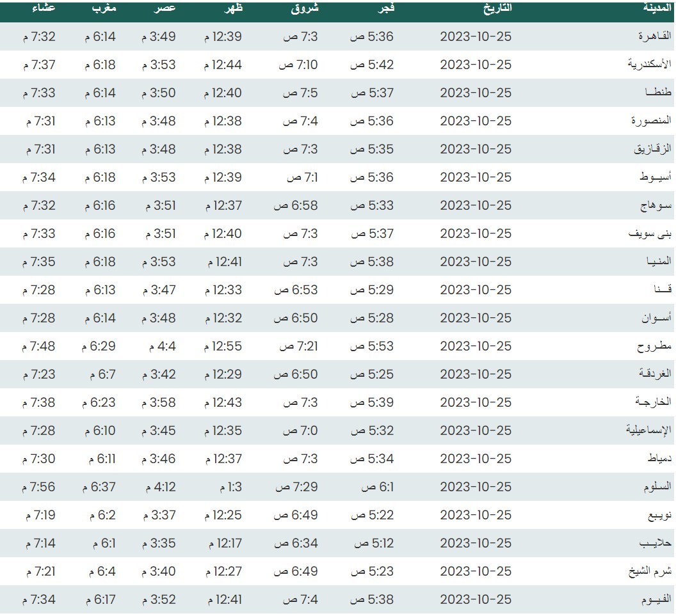Click the القاهرة city name
The width and height of the screenshot is (676, 616).
click(x=652, y=36)
